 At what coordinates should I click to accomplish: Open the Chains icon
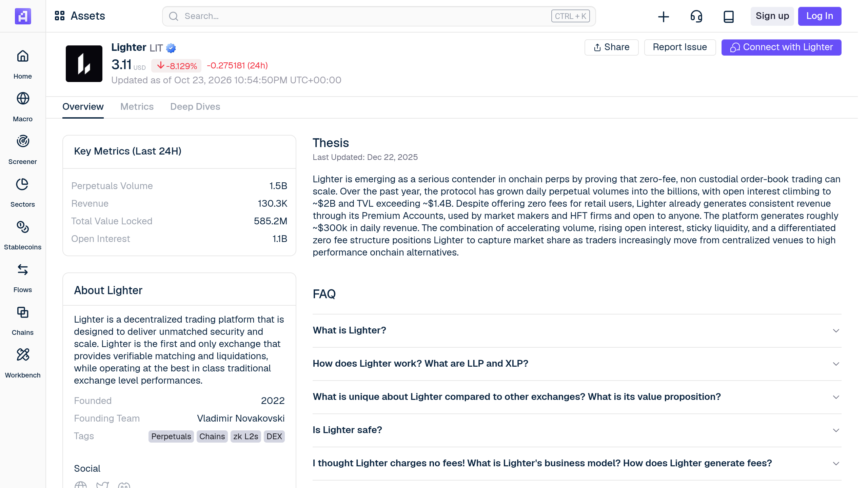[23, 312]
